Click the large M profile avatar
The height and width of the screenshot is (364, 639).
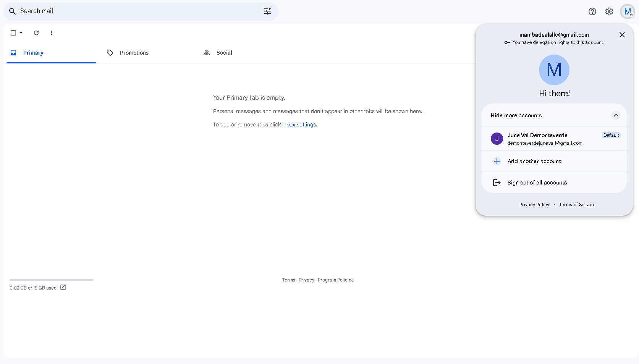[554, 70]
